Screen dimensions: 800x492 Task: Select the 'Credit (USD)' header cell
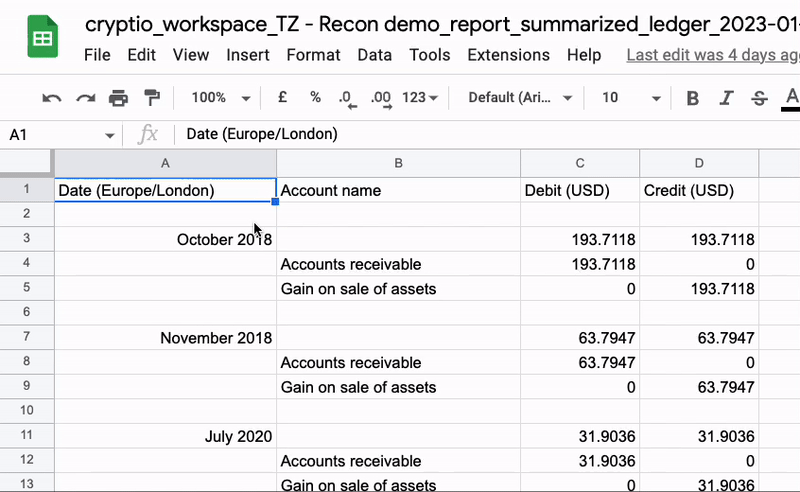tap(699, 190)
